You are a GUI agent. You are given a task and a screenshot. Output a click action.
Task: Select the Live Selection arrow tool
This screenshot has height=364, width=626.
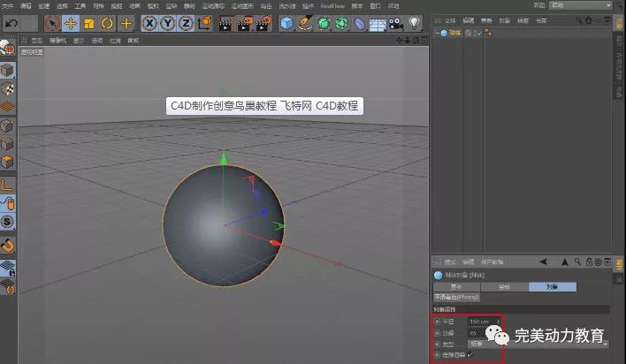[52, 22]
